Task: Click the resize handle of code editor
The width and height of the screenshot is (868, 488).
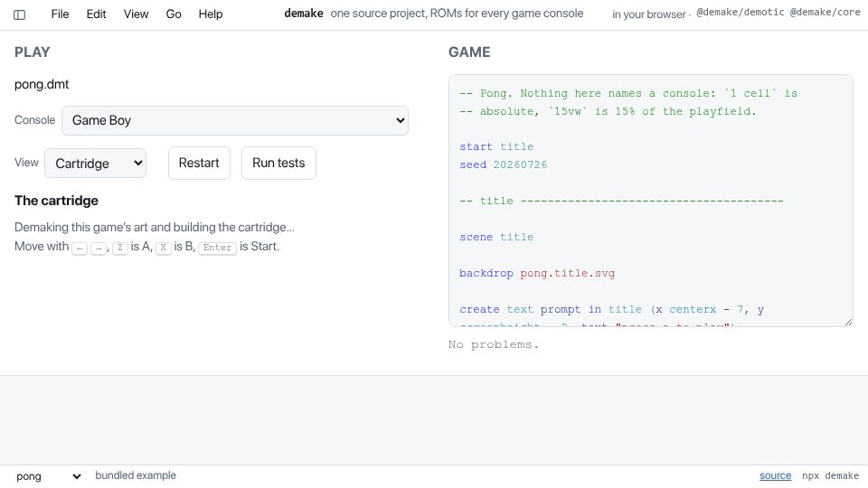Action: (x=848, y=322)
